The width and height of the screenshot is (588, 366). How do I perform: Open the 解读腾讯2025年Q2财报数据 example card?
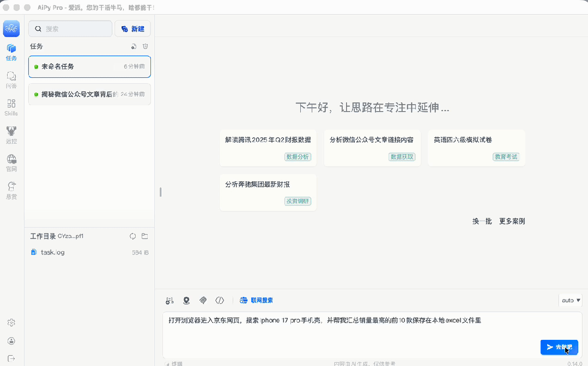[268, 148]
